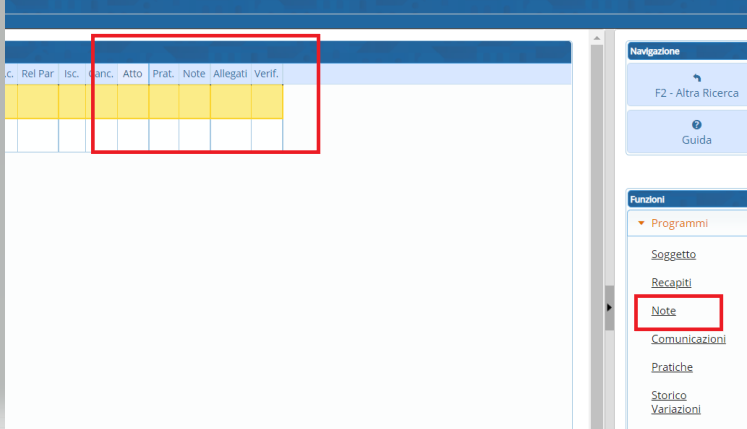Click the Allegati column header
Viewport: 747px width, 429px height.
pyautogui.click(x=230, y=73)
